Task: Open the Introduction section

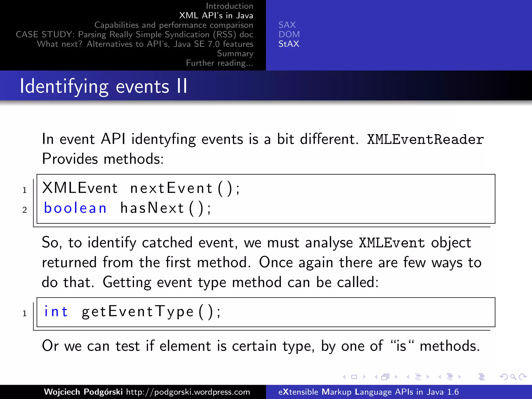Action: pyautogui.click(x=229, y=6)
